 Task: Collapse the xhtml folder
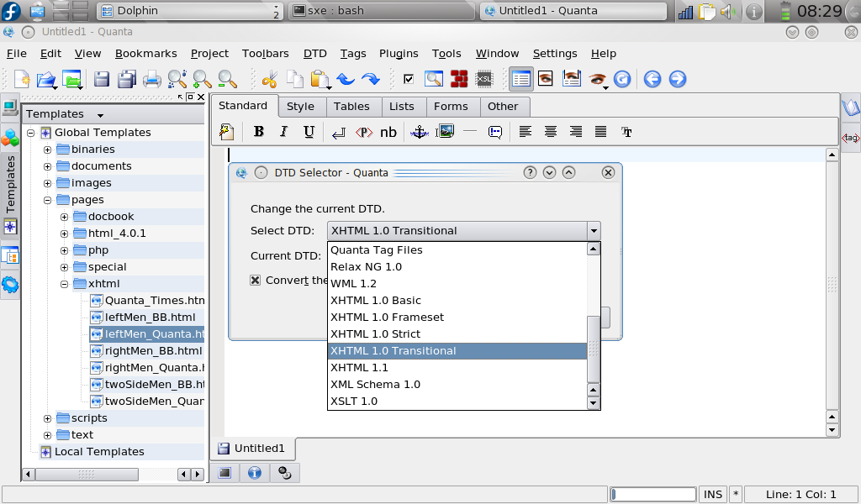click(64, 284)
